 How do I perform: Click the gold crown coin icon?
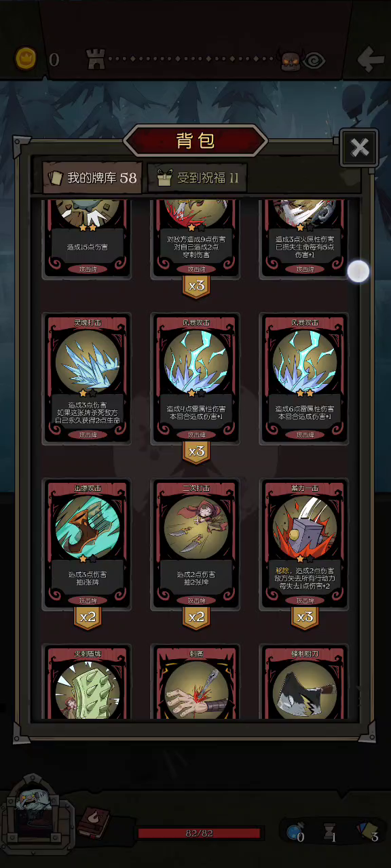[26, 59]
